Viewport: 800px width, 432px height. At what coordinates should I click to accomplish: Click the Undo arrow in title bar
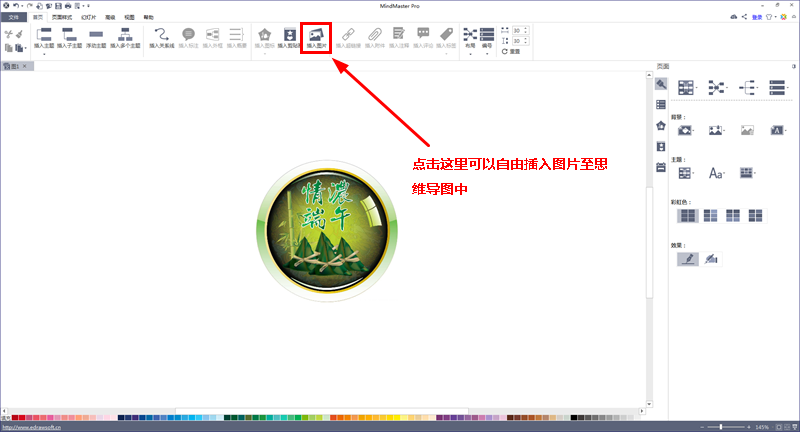pos(15,6)
